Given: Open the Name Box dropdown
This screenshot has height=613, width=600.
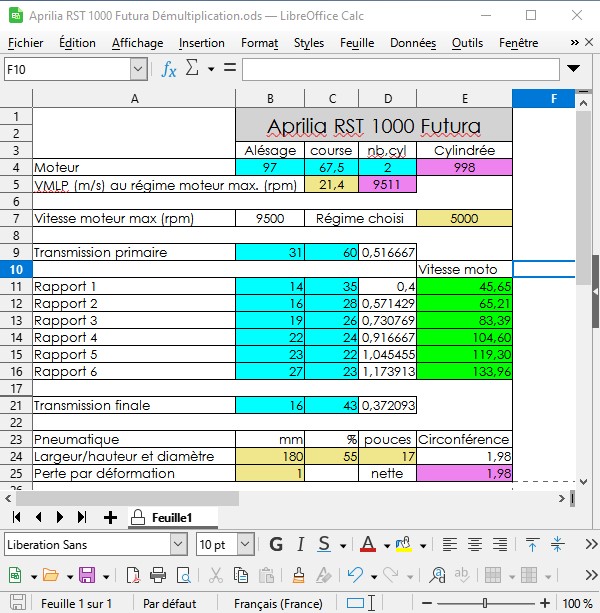Looking at the screenshot, I should 138,69.
